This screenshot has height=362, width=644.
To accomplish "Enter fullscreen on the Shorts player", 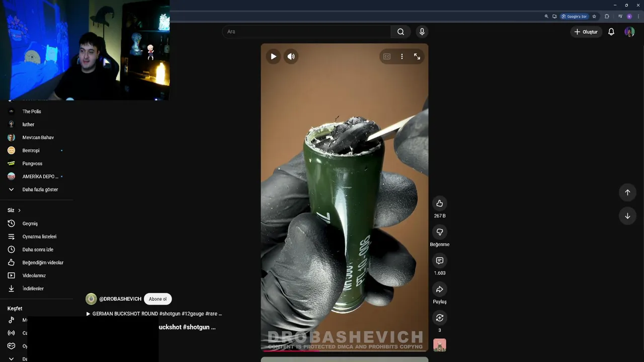I will coord(417,57).
